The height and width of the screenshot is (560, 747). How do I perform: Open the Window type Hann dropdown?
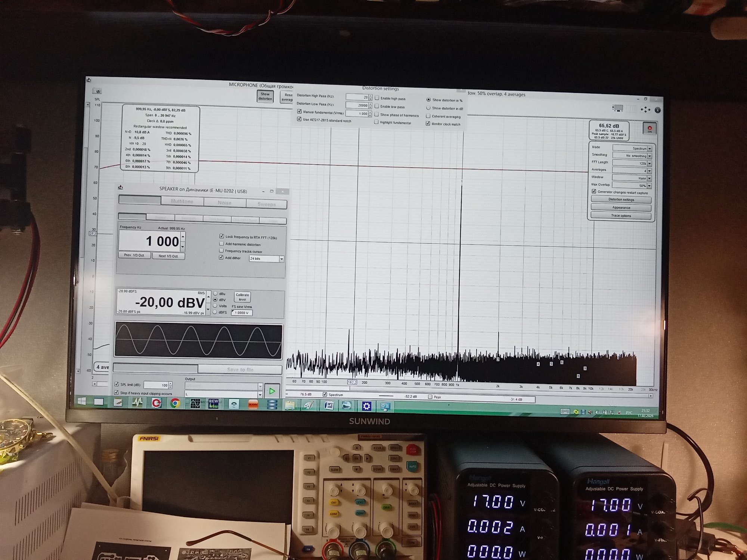[650, 178]
